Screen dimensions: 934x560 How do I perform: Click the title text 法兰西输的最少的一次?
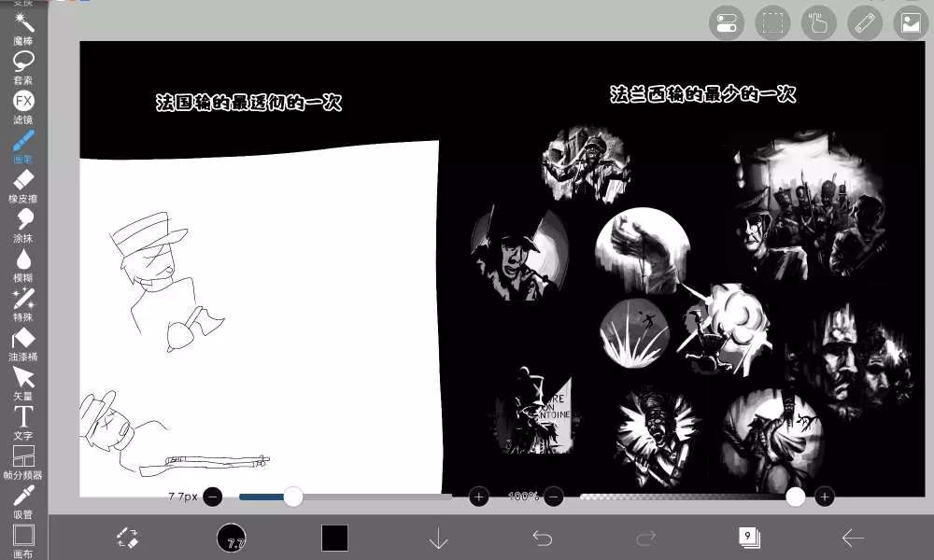(x=703, y=94)
